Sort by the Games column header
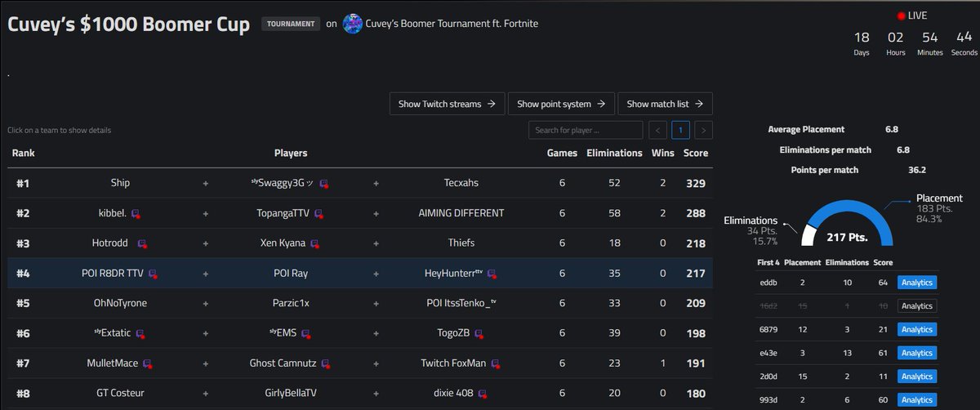980x410 pixels. 562,153
